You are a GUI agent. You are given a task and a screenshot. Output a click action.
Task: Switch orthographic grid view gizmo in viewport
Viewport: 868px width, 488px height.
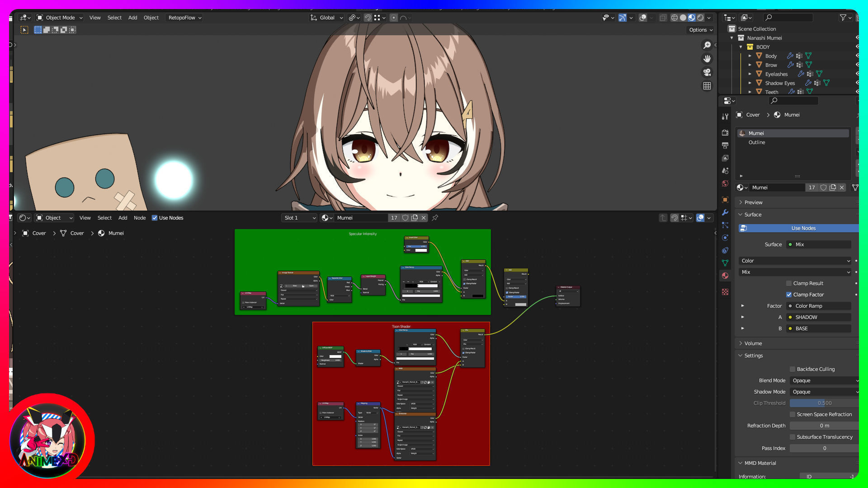[707, 85]
